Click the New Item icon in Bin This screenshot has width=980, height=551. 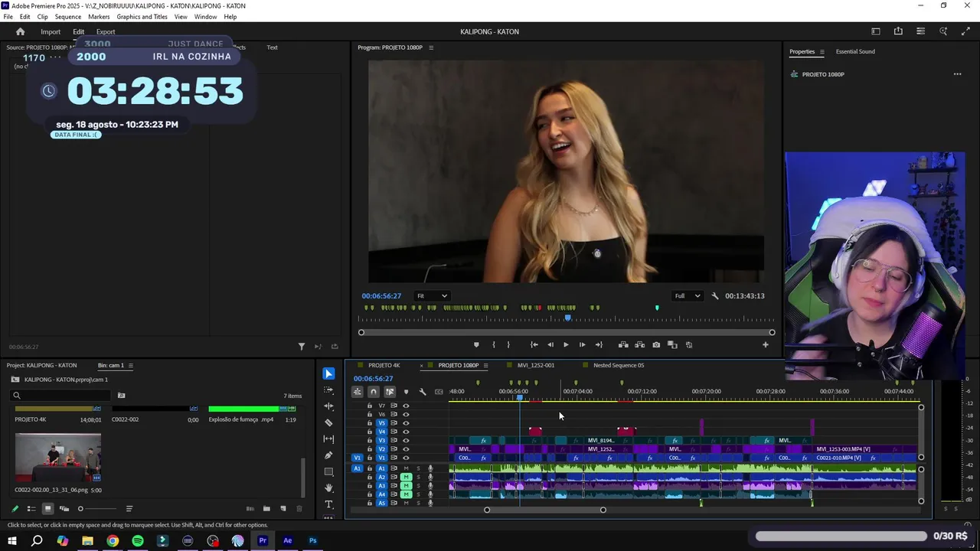[283, 509]
